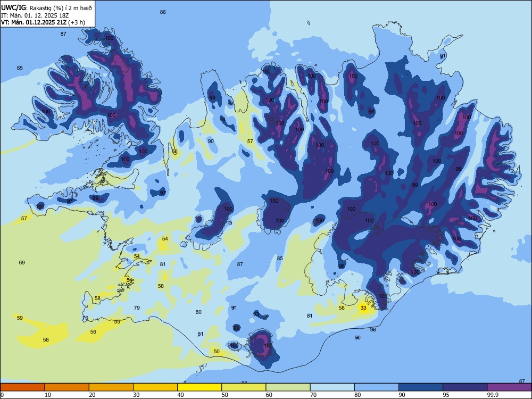This screenshot has height=399, width=532.
Task: Click the legend tick label '10'
Action: (48, 395)
